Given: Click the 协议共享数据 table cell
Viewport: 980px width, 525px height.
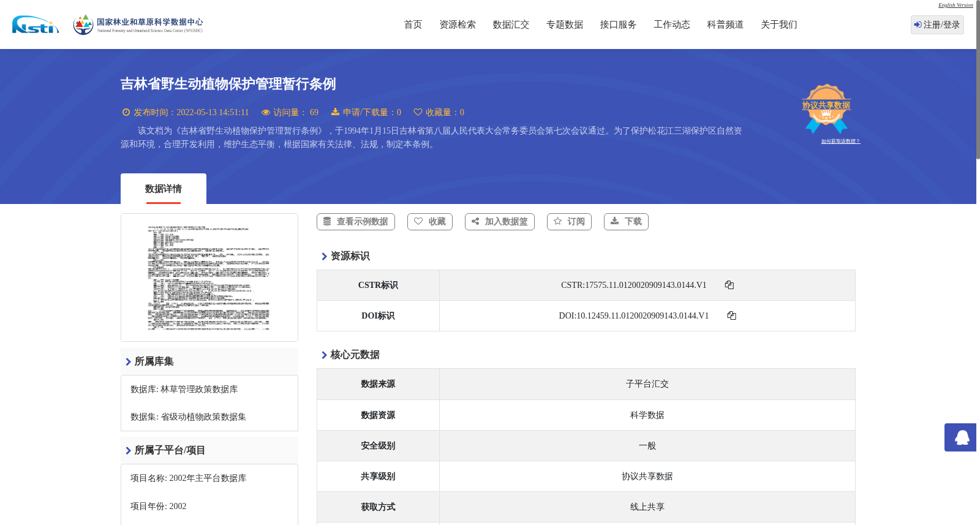Looking at the screenshot, I should click(x=647, y=477).
